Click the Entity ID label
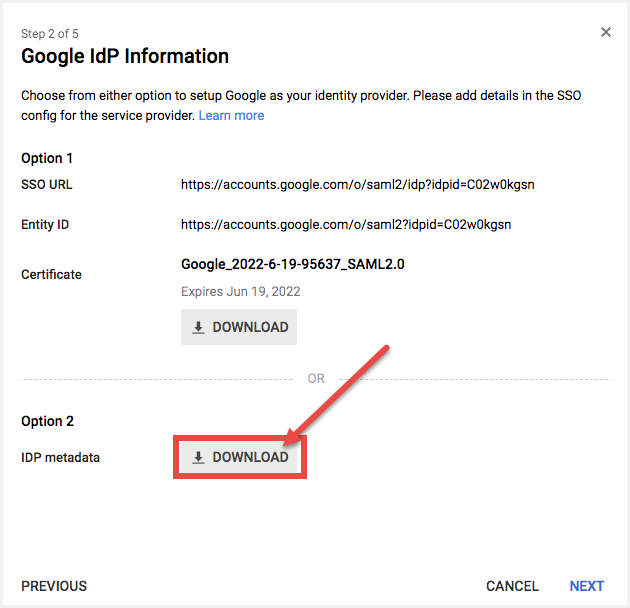 (45, 224)
